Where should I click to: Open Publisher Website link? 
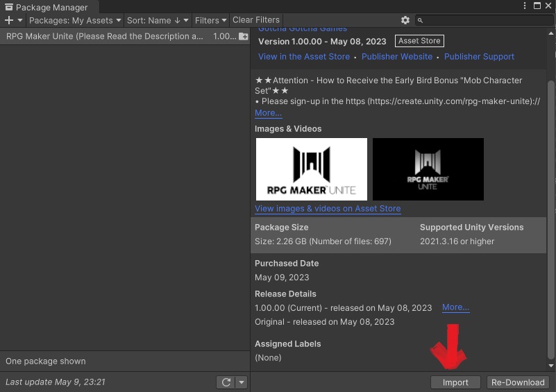point(397,56)
